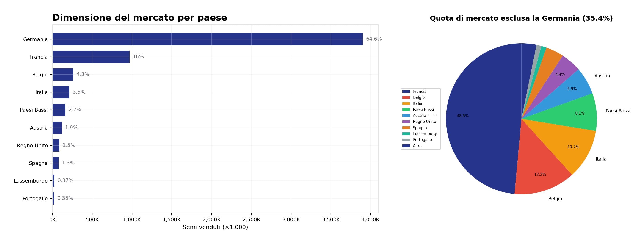Viewport: 644px width, 244px height.
Task: Select the Altro entry in the legend
Action: pos(417,146)
